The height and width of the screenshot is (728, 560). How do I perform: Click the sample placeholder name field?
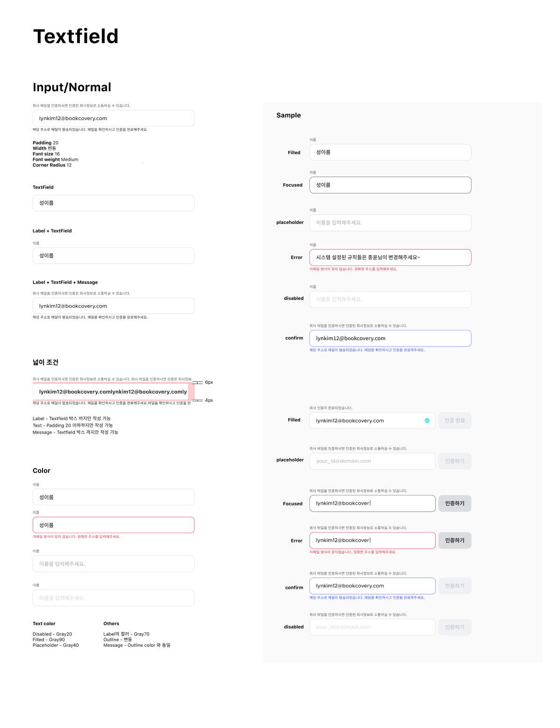pyautogui.click(x=390, y=223)
